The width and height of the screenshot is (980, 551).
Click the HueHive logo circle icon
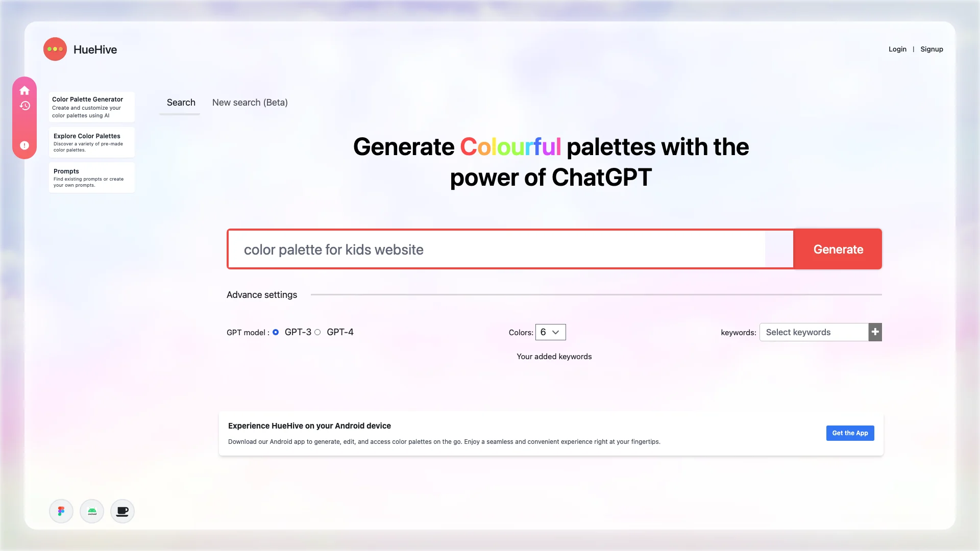tap(55, 48)
